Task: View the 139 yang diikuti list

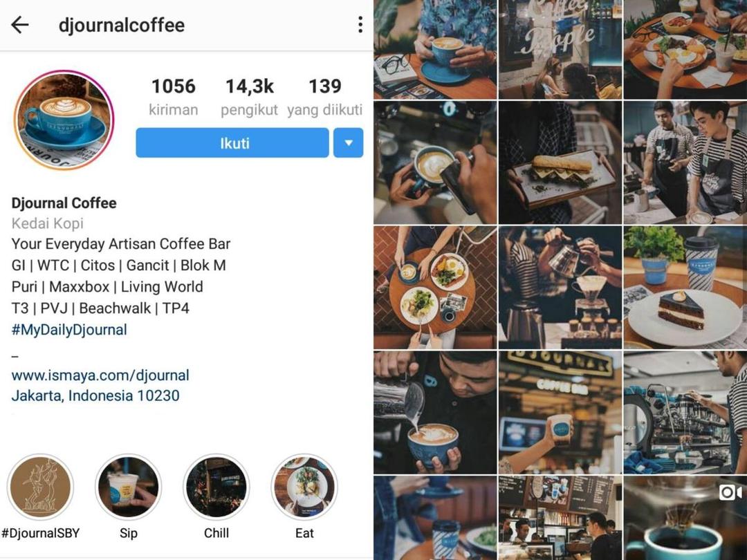Action: (x=325, y=97)
